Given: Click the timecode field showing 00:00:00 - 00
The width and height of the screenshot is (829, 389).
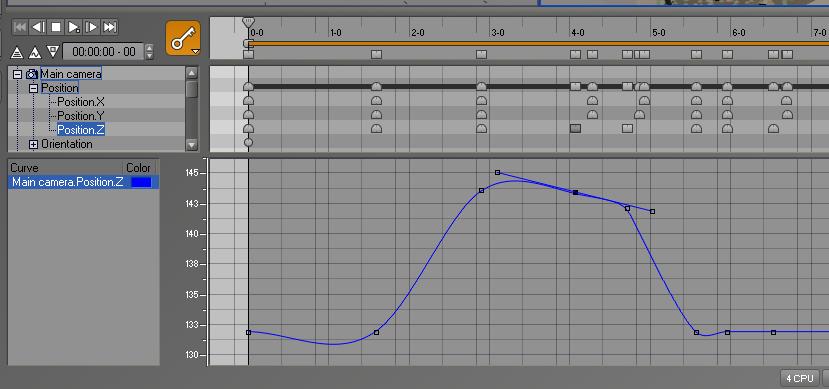Looking at the screenshot, I should (104, 52).
